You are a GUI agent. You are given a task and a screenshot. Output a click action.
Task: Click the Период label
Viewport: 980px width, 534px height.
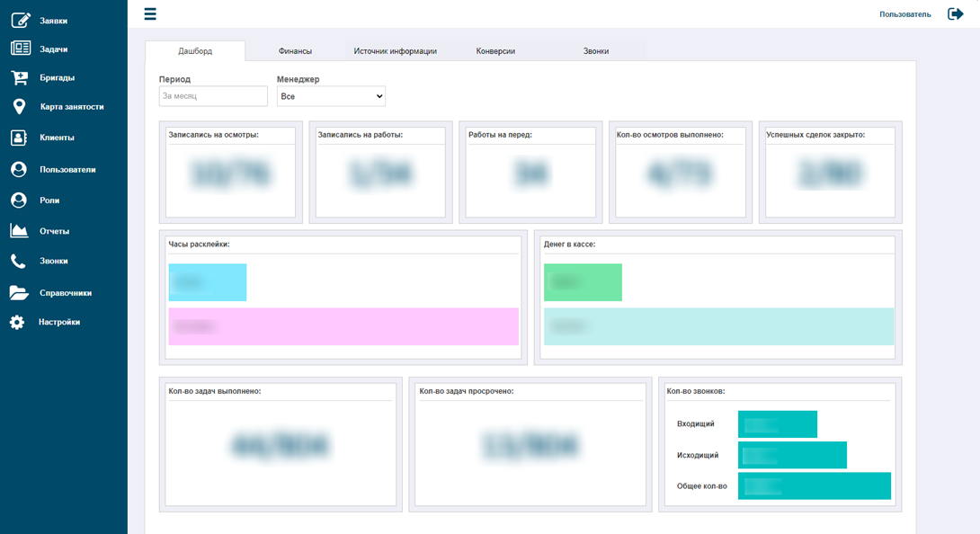[x=174, y=79]
